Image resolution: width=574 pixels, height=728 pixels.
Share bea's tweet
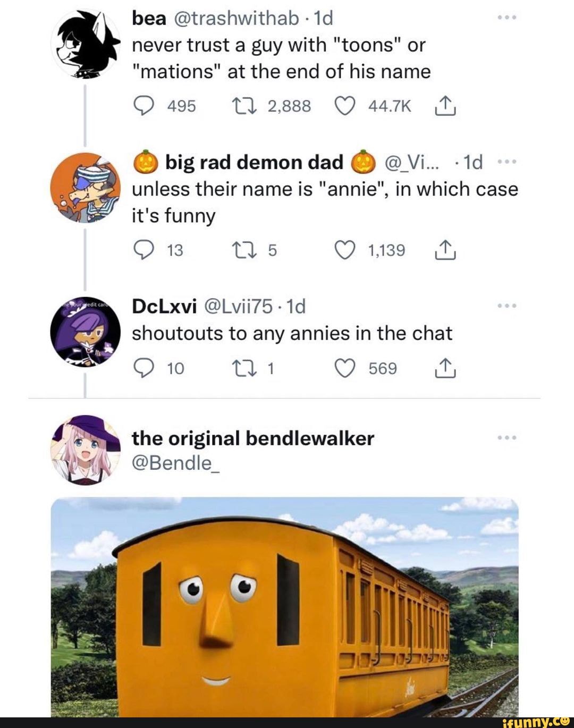(444, 106)
